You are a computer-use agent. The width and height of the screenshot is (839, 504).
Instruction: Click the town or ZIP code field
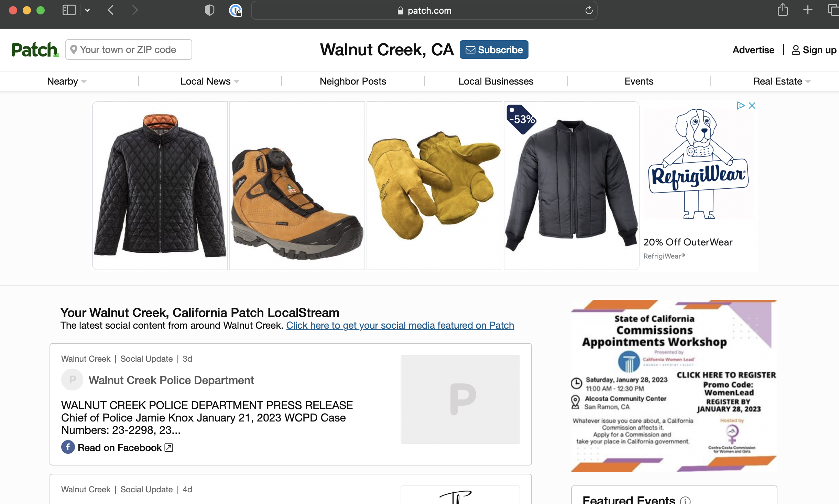[x=129, y=50]
